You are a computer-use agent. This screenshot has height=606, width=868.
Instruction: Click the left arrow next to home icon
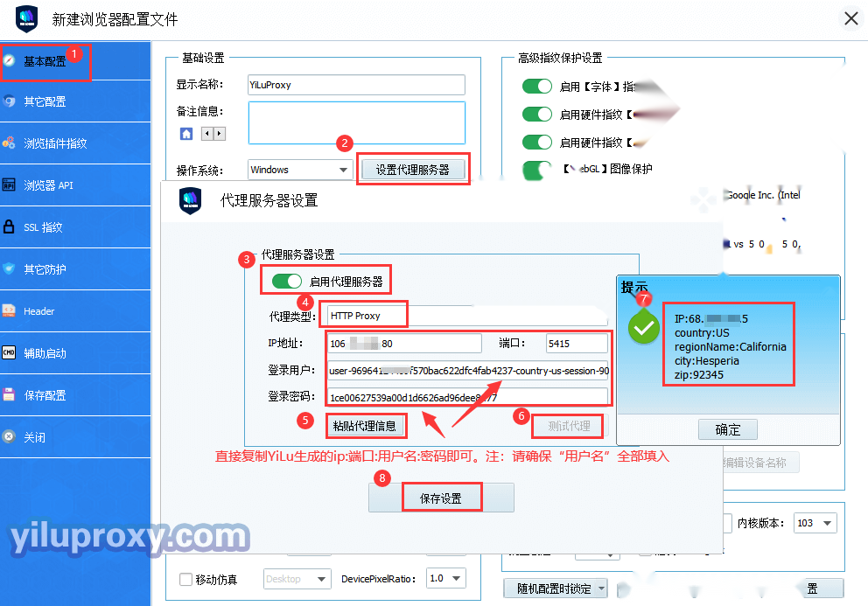tap(207, 134)
